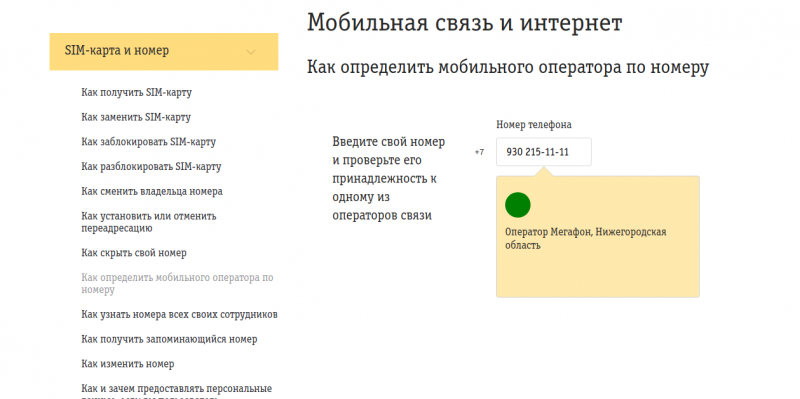800x399 pixels.
Task: Choose Как скрыть свой номер
Action: click(134, 253)
